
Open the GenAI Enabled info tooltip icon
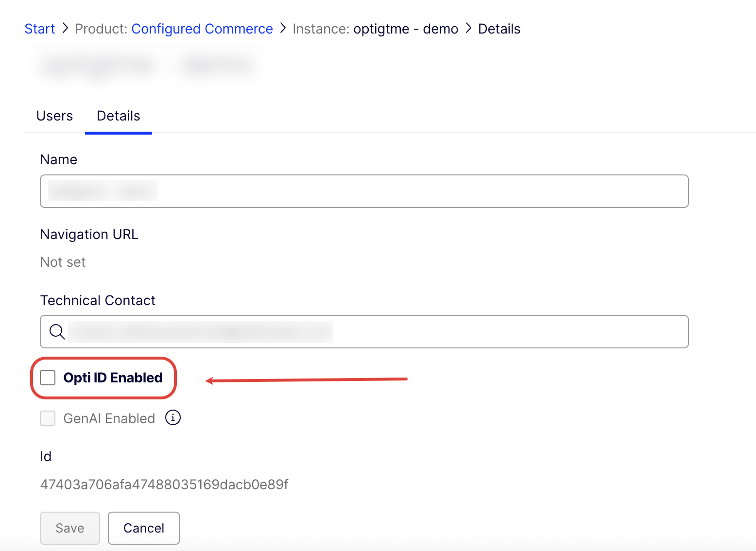[172, 418]
